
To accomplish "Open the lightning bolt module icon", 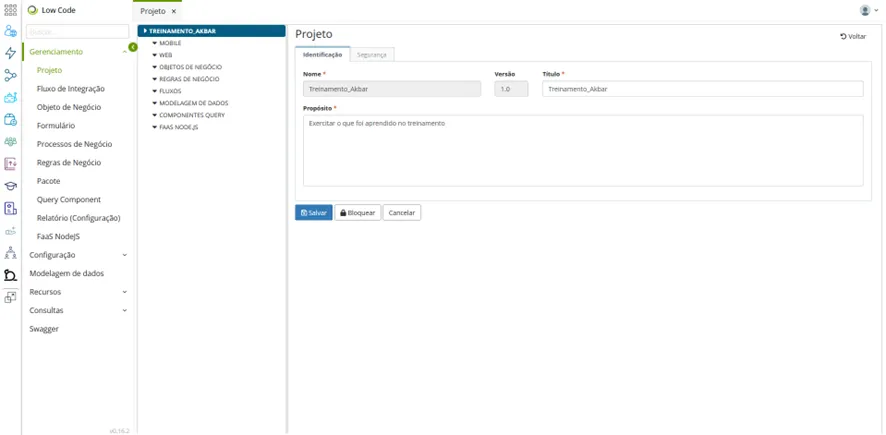I will [10, 53].
